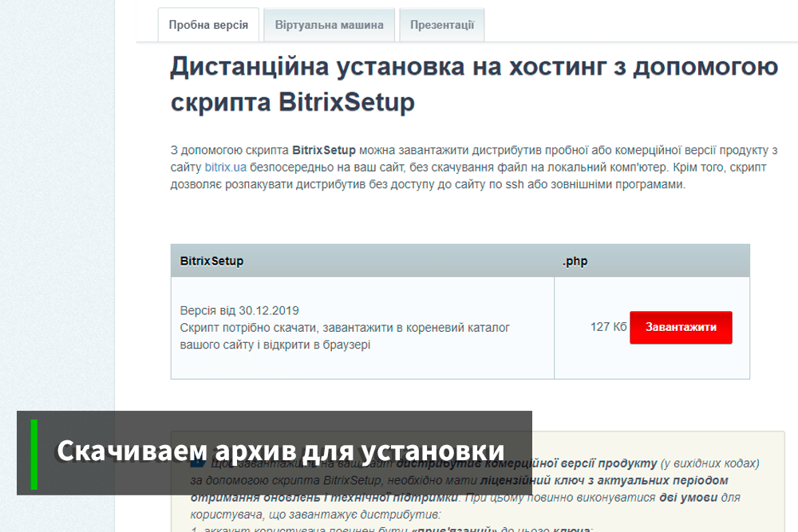The width and height of the screenshot is (798, 532).
Task: Select the page heading about BitrixSetup
Action: [x=474, y=84]
